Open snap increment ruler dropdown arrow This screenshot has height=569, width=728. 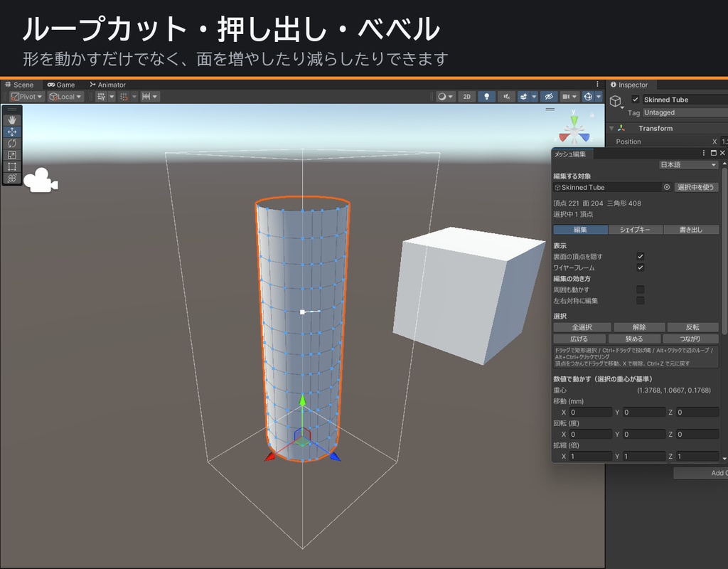(155, 97)
